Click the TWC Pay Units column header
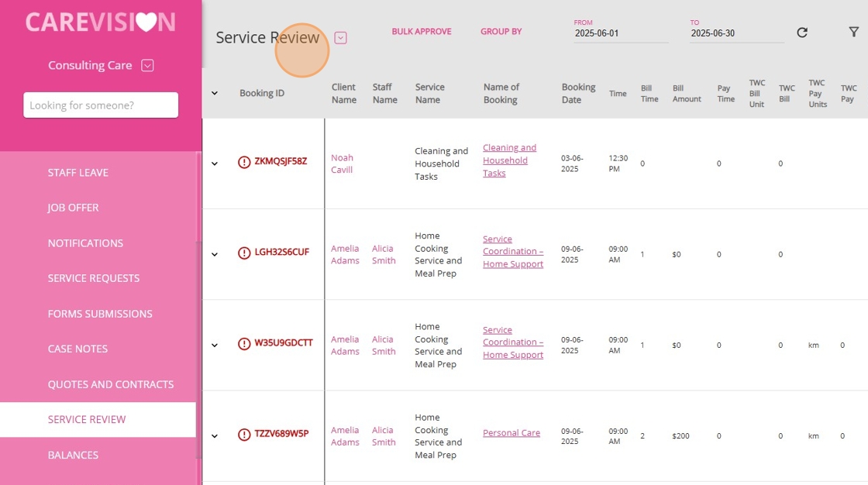The width and height of the screenshot is (868, 485). pyautogui.click(x=817, y=94)
